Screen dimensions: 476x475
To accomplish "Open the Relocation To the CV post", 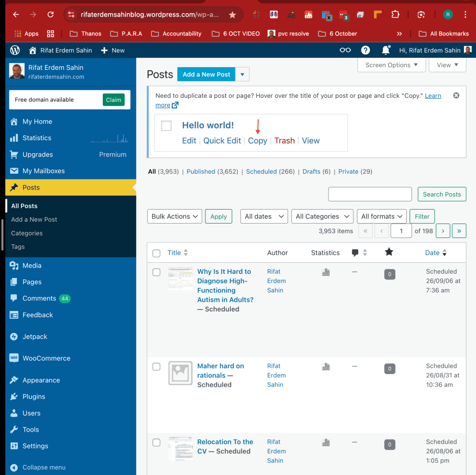I will pos(225,447).
